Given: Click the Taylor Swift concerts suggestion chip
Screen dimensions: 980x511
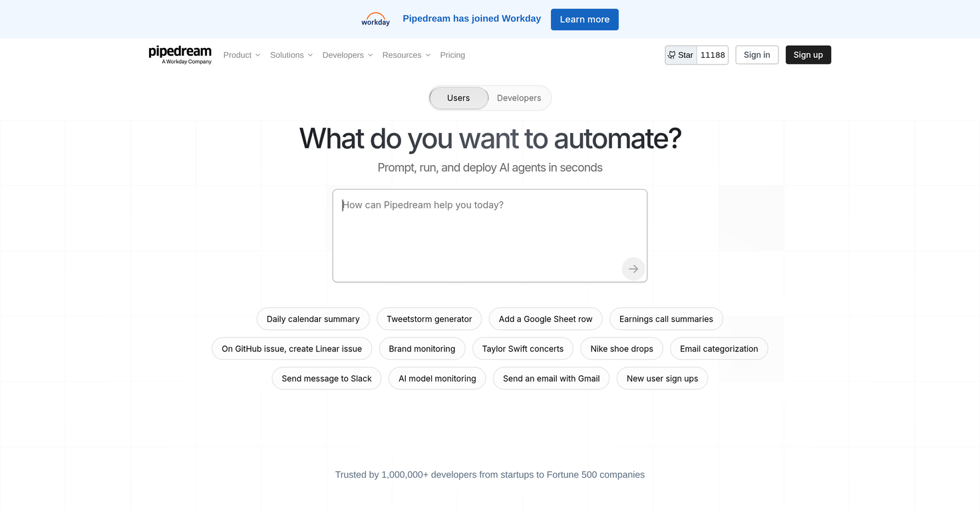Looking at the screenshot, I should 523,348.
